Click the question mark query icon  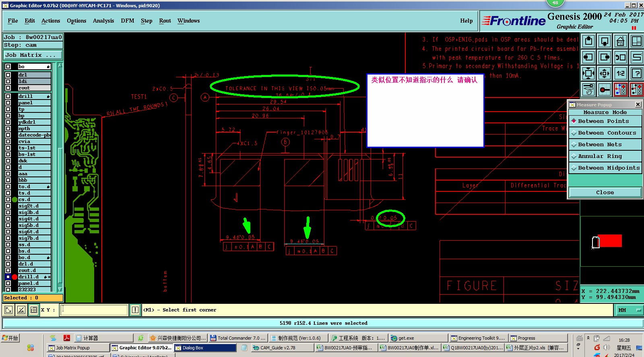pyautogui.click(x=636, y=73)
